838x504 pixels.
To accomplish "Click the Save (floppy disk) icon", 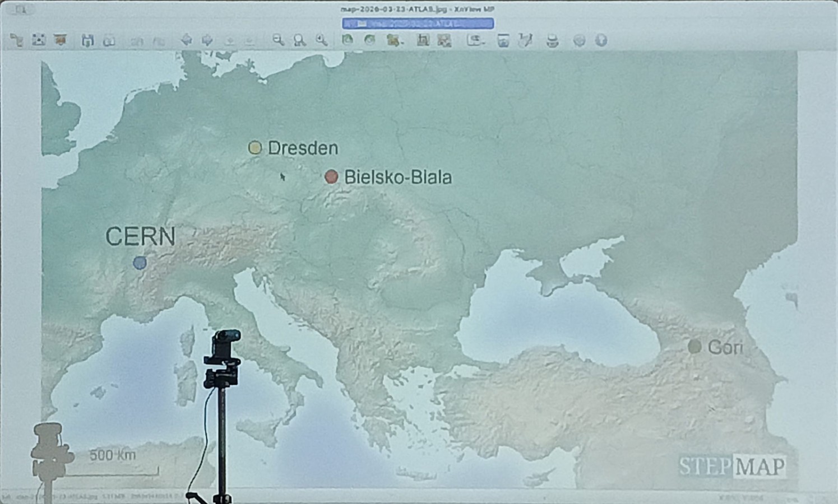I will pos(87,40).
